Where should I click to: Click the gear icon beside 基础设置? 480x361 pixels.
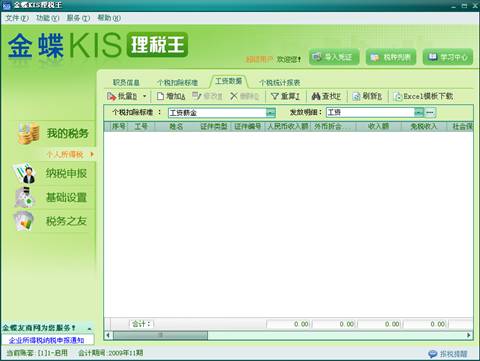pos(25,197)
